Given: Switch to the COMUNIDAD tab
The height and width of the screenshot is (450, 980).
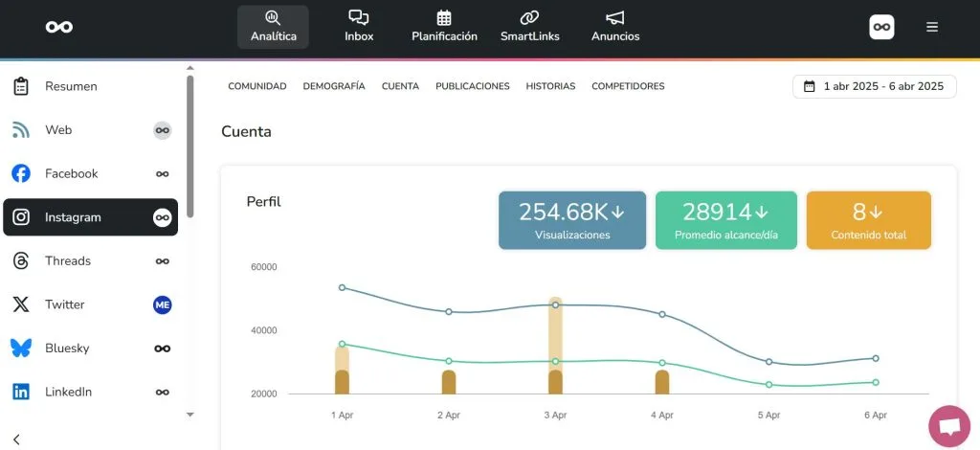Looking at the screenshot, I should [256, 86].
